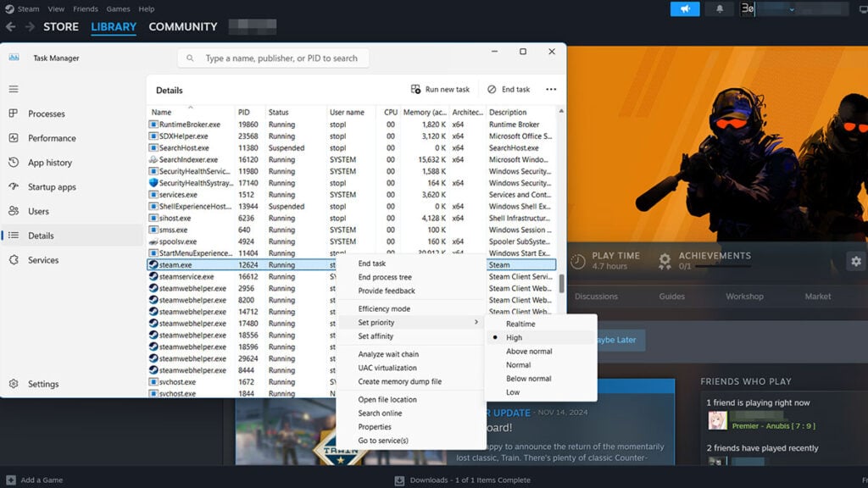This screenshot has height=488, width=868.
Task: Open the More options ellipsis menu in Details
Action: pos(550,89)
